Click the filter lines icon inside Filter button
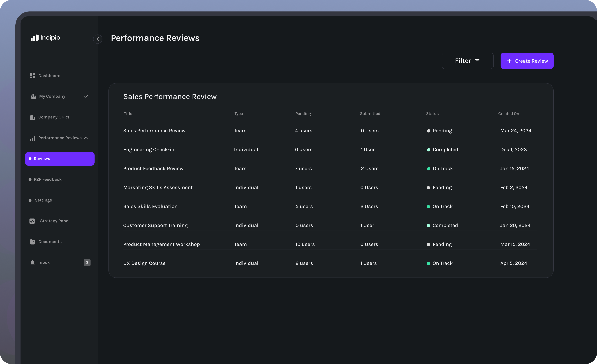This screenshot has height=364, width=597. click(477, 61)
